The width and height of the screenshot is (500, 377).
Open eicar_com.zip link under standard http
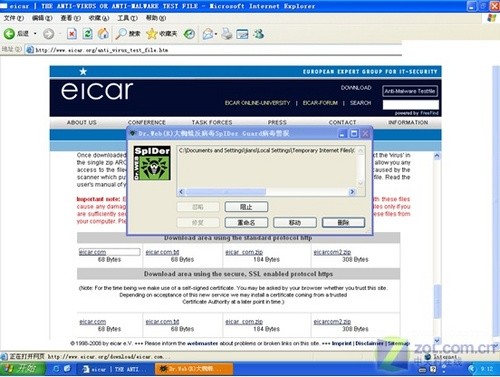(244, 252)
